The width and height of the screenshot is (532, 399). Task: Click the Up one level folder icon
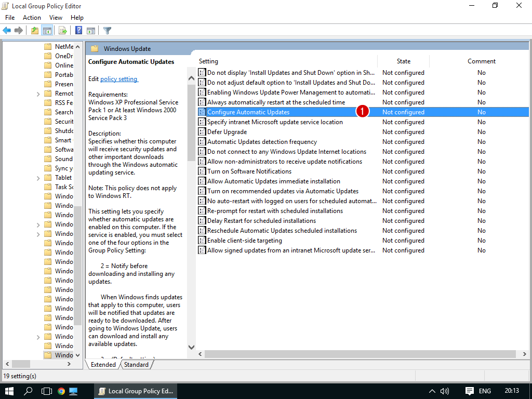[35, 31]
